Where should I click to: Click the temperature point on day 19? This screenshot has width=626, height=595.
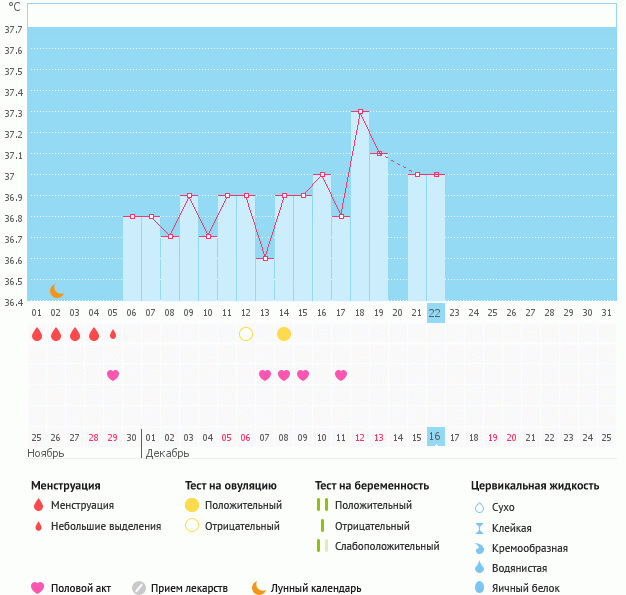379,154
